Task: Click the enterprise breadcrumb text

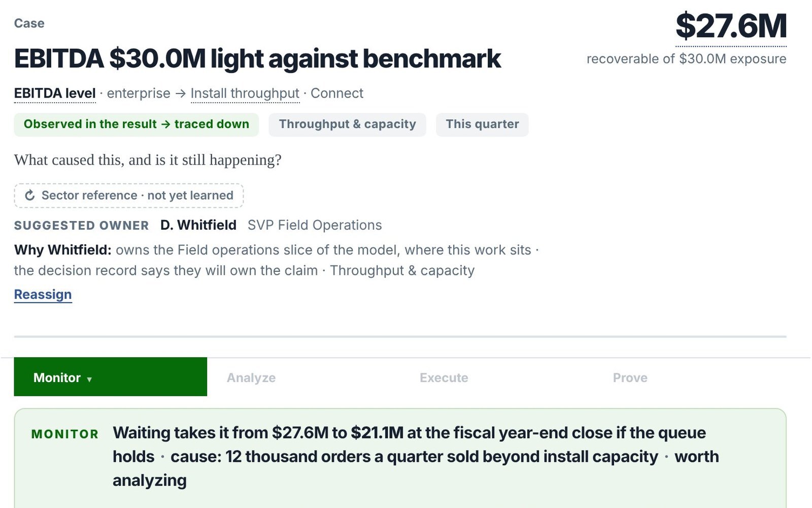Action: pyautogui.click(x=139, y=93)
